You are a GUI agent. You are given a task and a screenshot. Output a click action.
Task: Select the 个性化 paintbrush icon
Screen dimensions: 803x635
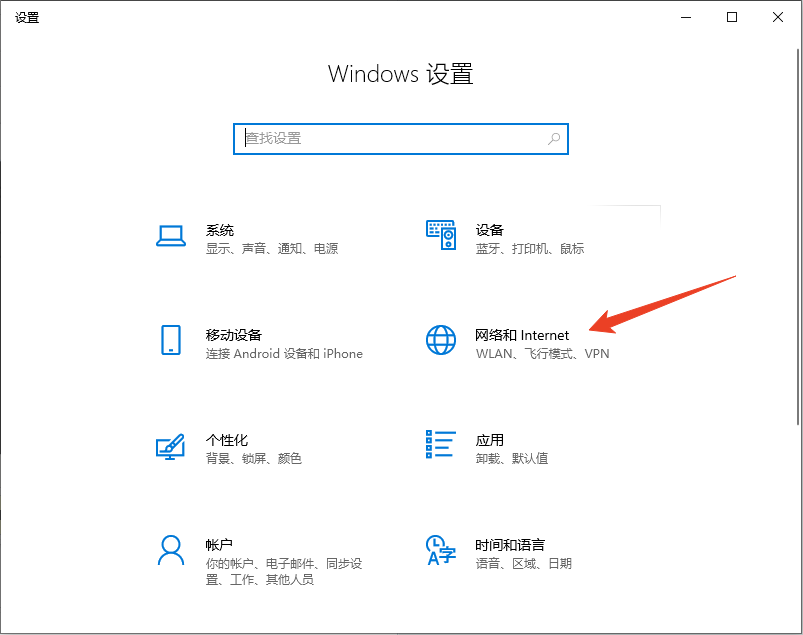(171, 446)
